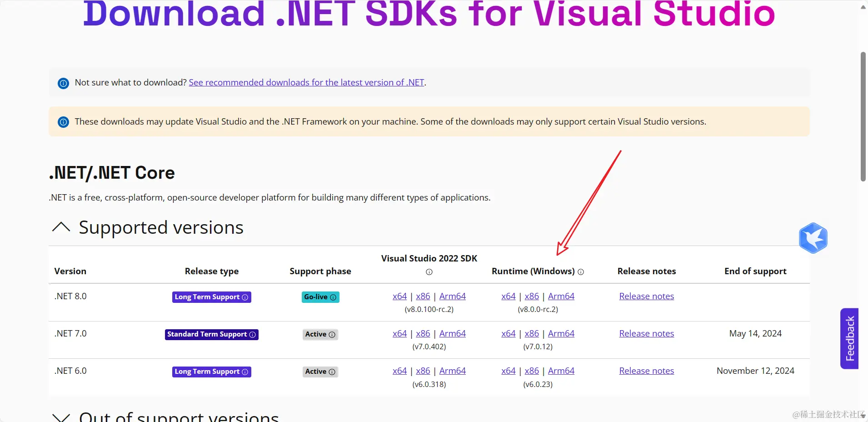Click the blue bird floating icon
This screenshot has height=422, width=868.
point(813,238)
